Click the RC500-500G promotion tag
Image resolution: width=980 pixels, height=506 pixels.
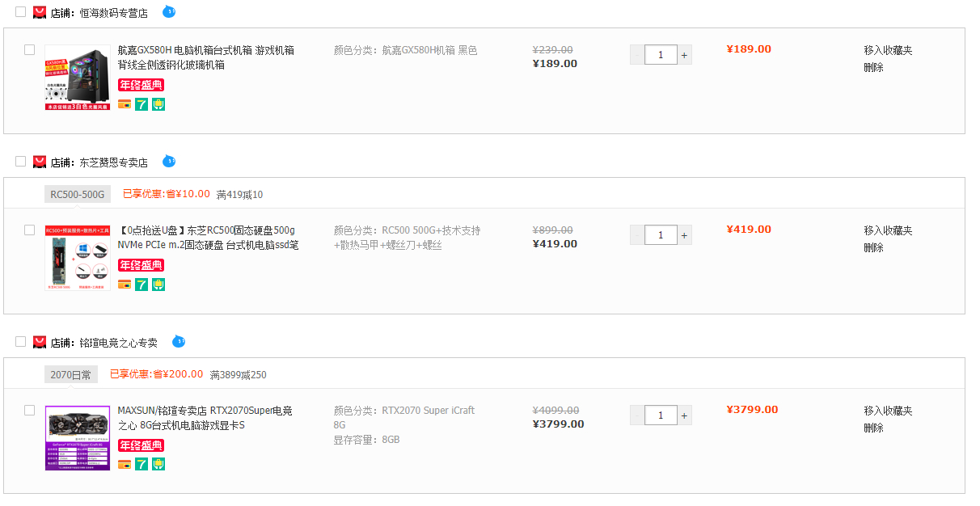point(77,194)
